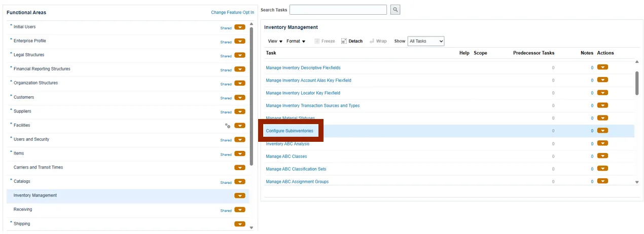Expand the Catalogs functional area
Viewport: 644px width, 234px height.
point(11,180)
